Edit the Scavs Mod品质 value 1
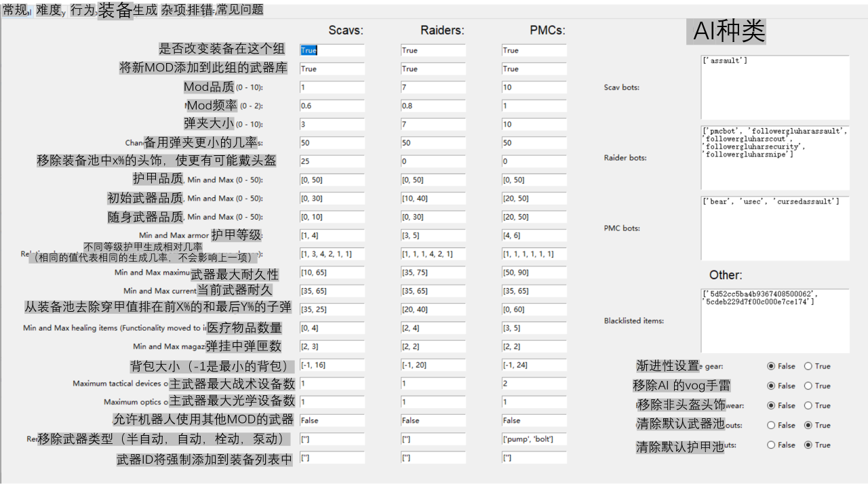This screenshot has height=488, width=868. pos(332,87)
